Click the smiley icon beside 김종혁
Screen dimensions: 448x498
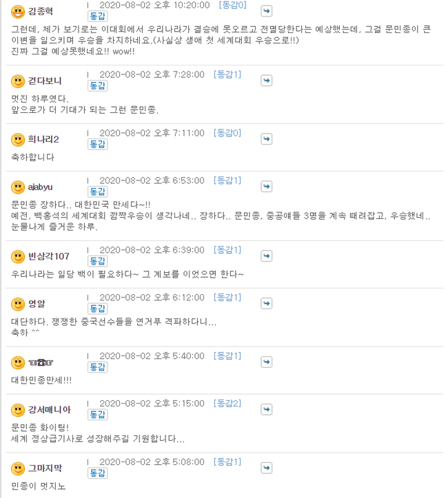point(18,12)
